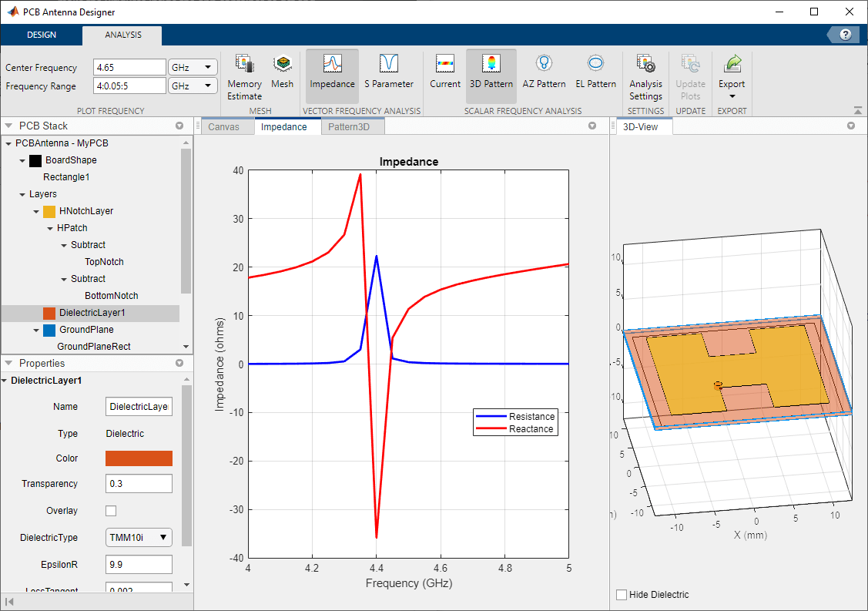The width and height of the screenshot is (868, 611).
Task: Click the Transparency input field
Action: [139, 484]
